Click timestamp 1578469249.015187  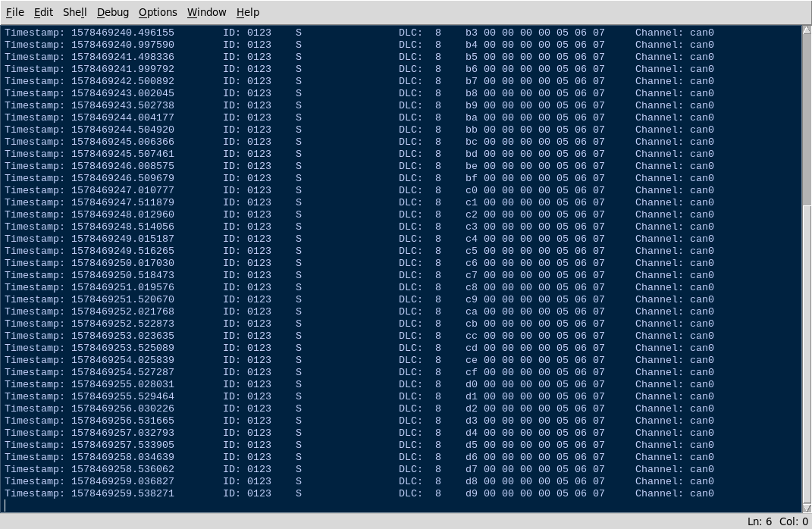tap(123, 239)
